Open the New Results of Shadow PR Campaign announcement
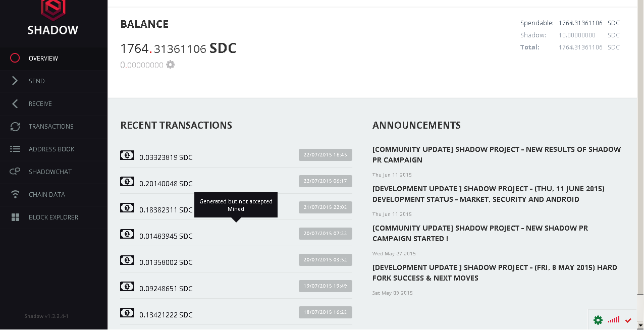Viewport: 644px width, 331px height. pos(497,154)
